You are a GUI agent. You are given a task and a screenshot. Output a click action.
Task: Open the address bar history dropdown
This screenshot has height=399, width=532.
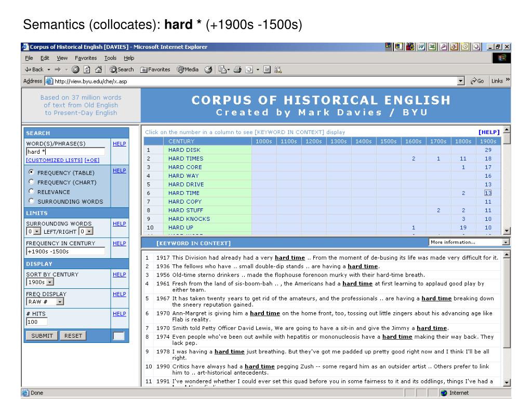[x=461, y=81]
